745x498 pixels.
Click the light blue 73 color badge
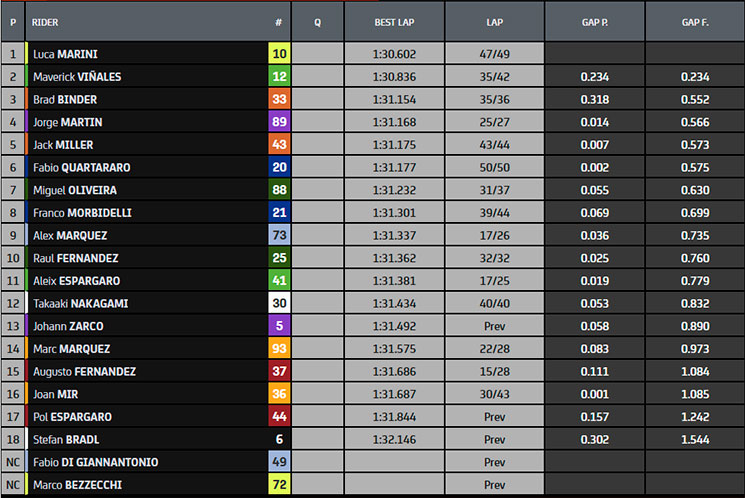(x=279, y=235)
